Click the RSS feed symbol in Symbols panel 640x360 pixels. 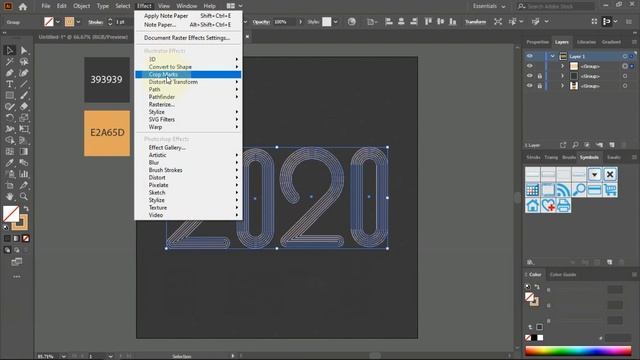point(563,190)
